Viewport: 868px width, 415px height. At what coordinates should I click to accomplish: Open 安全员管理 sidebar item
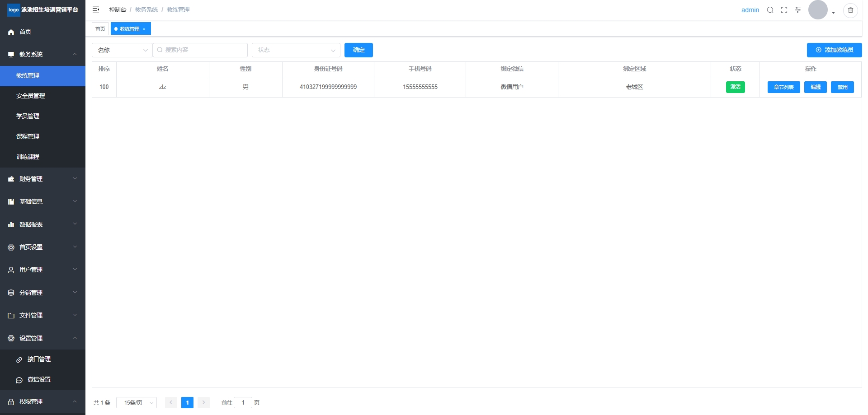pyautogui.click(x=42, y=96)
